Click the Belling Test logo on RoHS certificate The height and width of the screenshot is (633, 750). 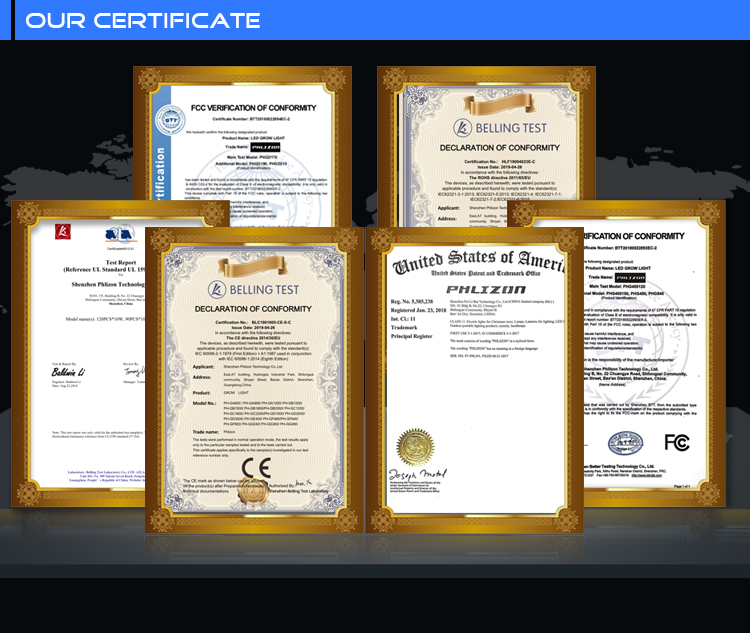500,128
